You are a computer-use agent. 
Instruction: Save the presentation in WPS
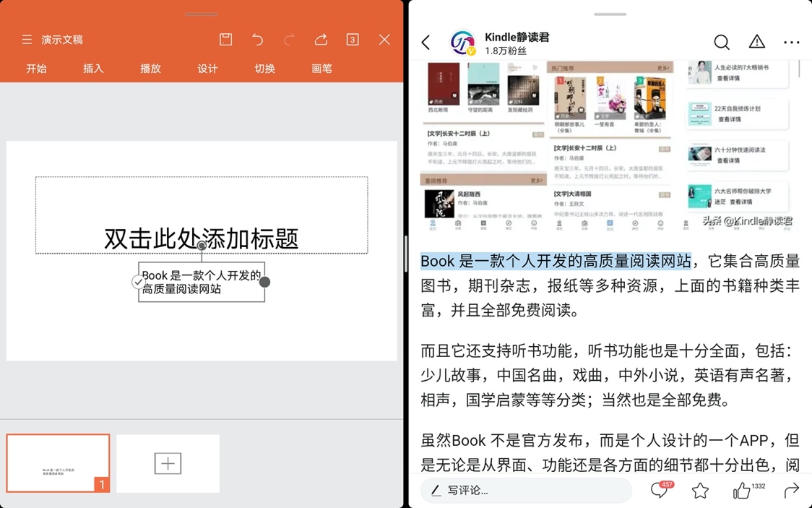point(225,40)
